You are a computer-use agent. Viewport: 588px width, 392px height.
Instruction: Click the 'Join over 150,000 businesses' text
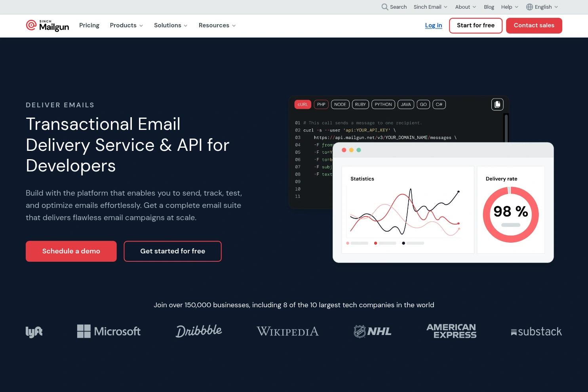294,305
